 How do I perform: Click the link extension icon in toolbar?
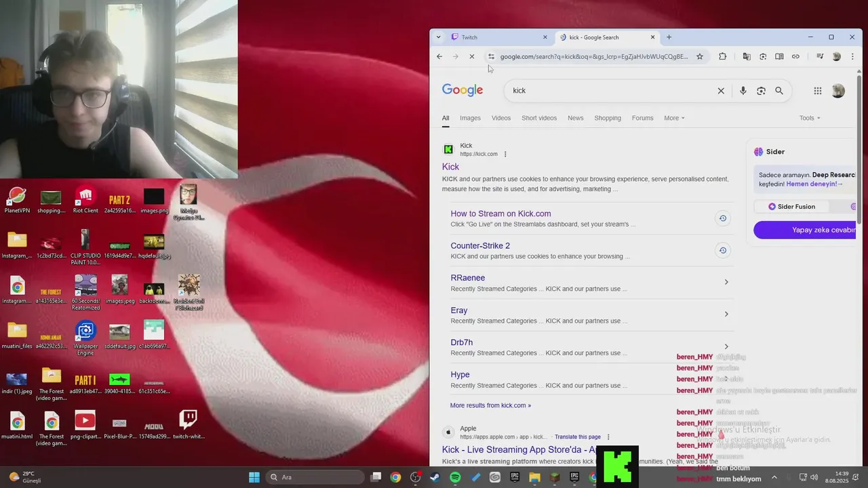[795, 56]
